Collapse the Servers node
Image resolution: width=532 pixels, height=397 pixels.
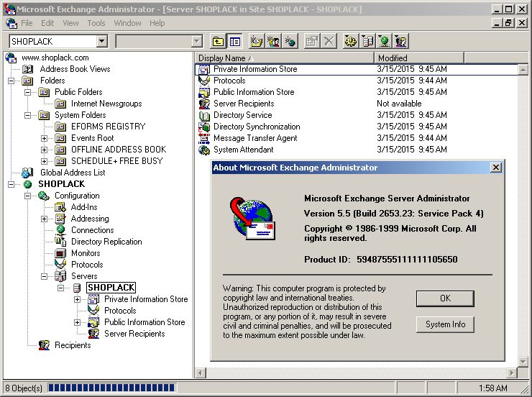click(x=44, y=277)
